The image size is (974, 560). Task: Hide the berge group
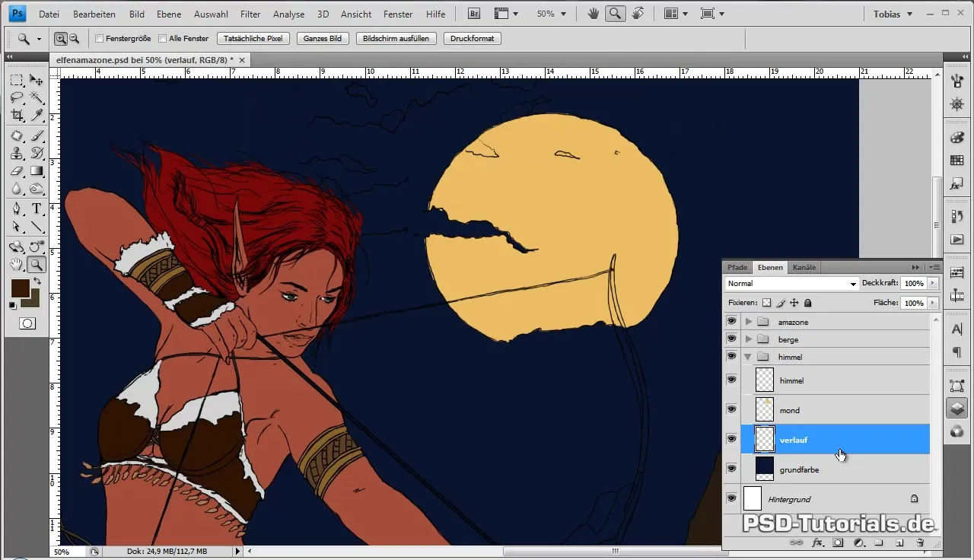(731, 339)
